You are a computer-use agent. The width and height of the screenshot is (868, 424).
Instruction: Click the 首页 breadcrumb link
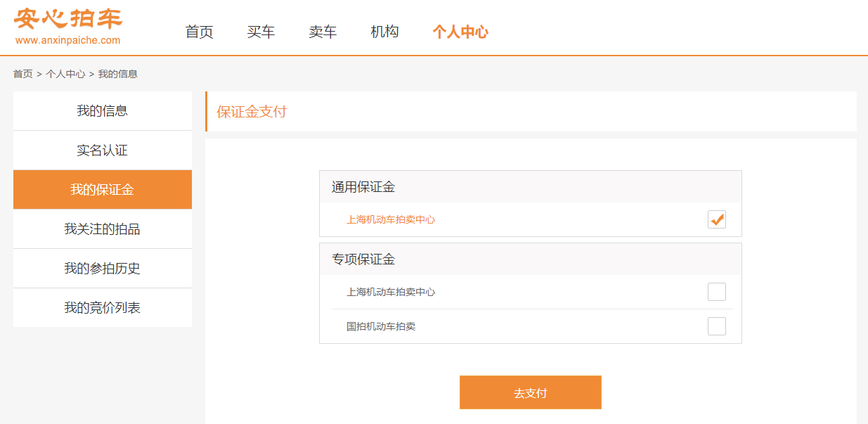(22, 74)
